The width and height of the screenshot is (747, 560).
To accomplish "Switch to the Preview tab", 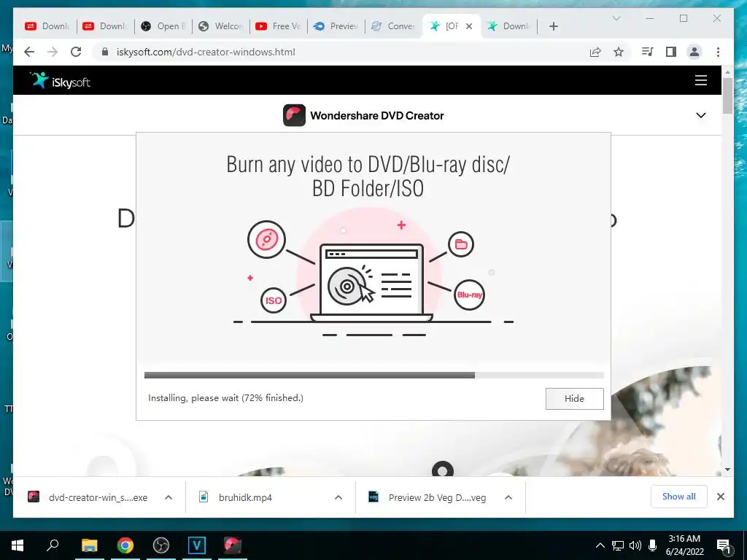I will click(x=336, y=26).
